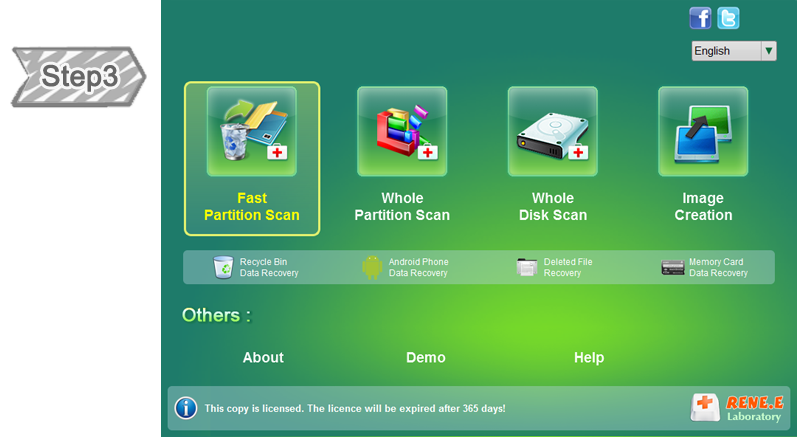Open the Facebook page icon
The height and width of the screenshot is (437, 807).
click(700, 18)
